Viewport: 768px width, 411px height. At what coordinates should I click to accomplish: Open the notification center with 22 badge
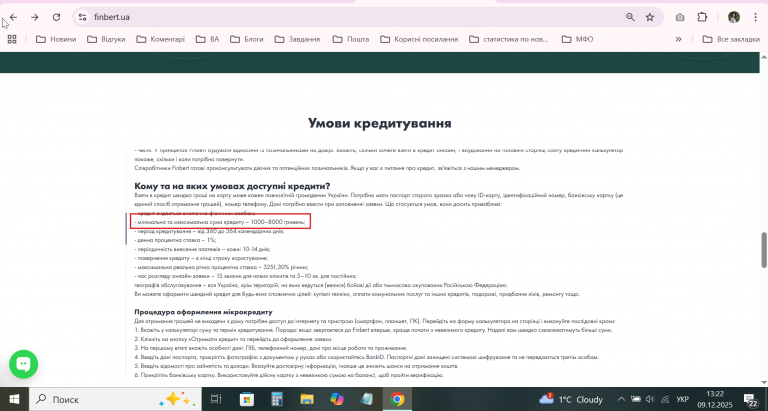[751, 399]
